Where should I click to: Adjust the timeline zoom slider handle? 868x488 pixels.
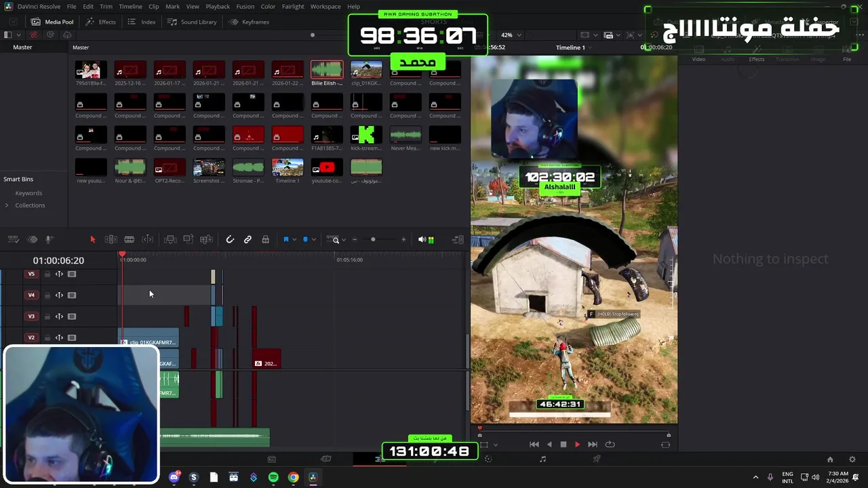point(373,239)
